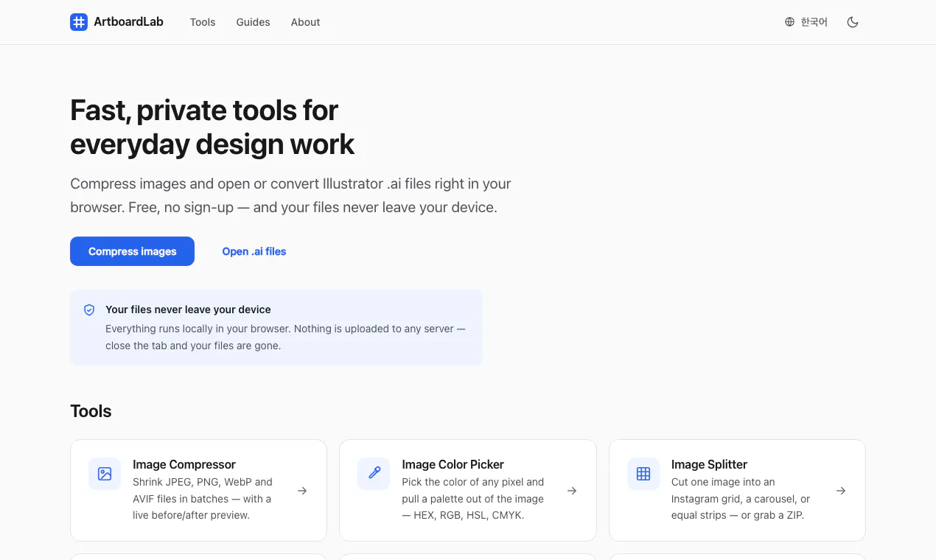Open the Guides nav menu
This screenshot has height=560, width=936.
click(x=253, y=22)
